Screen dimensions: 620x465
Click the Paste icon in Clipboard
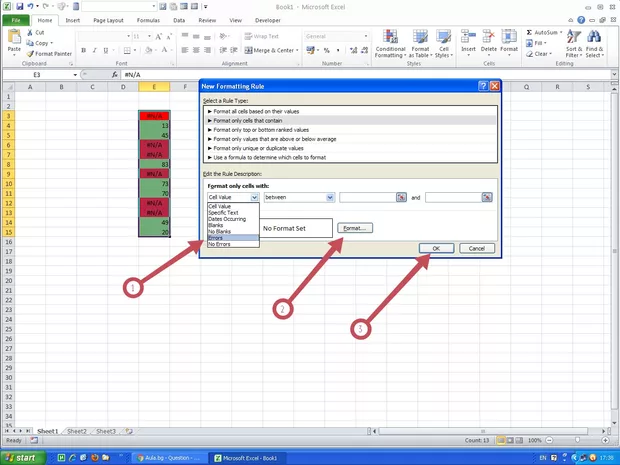click(x=14, y=37)
